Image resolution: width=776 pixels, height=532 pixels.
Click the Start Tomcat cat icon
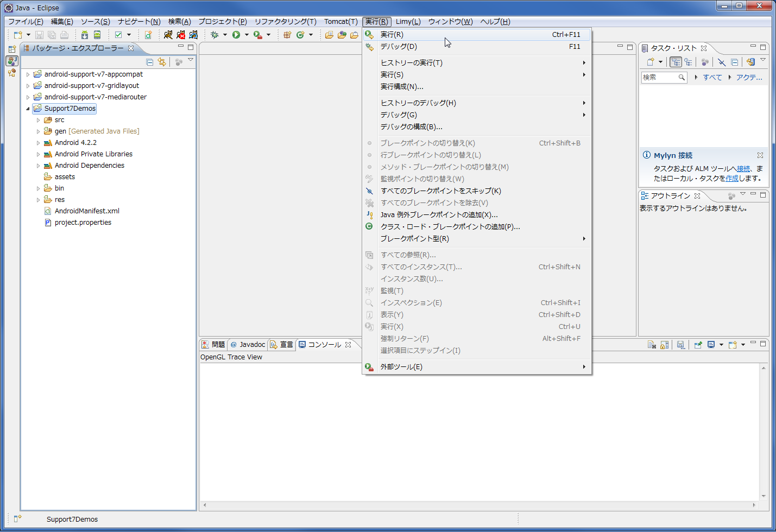point(168,35)
